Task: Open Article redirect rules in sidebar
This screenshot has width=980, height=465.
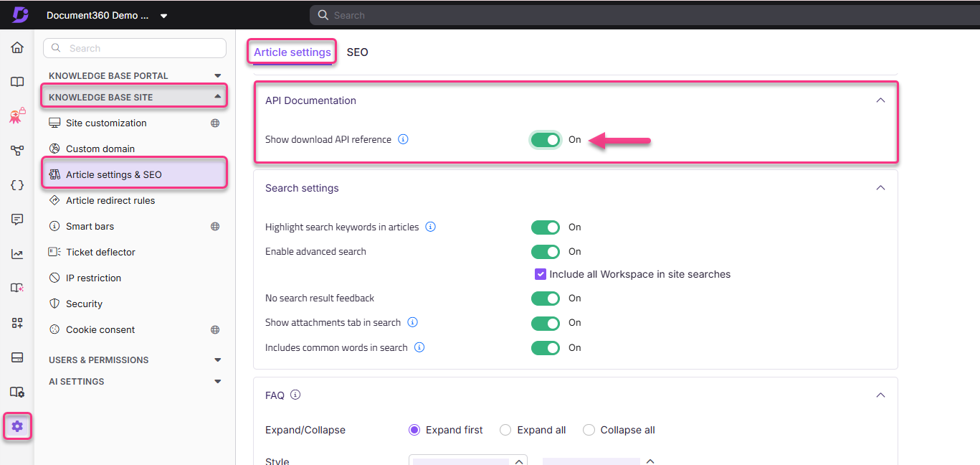Action: 110,201
